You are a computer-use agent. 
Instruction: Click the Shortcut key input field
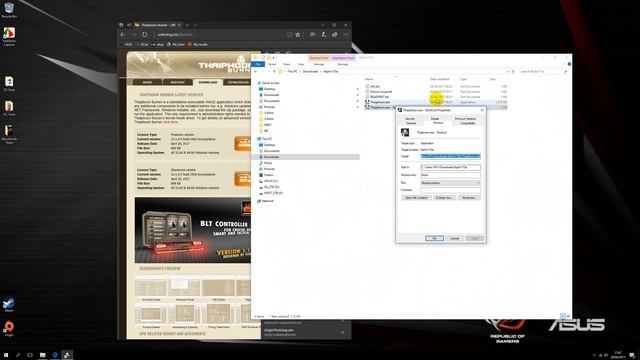click(451, 175)
